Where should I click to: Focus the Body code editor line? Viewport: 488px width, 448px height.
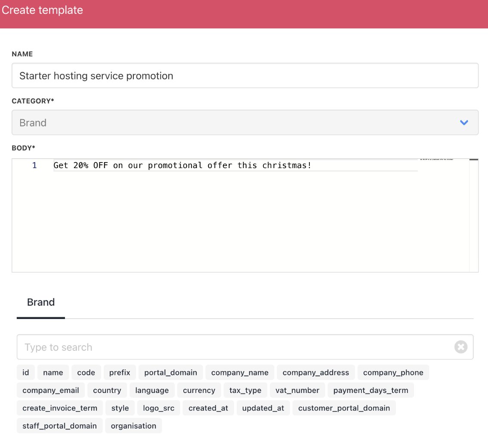tap(235, 166)
